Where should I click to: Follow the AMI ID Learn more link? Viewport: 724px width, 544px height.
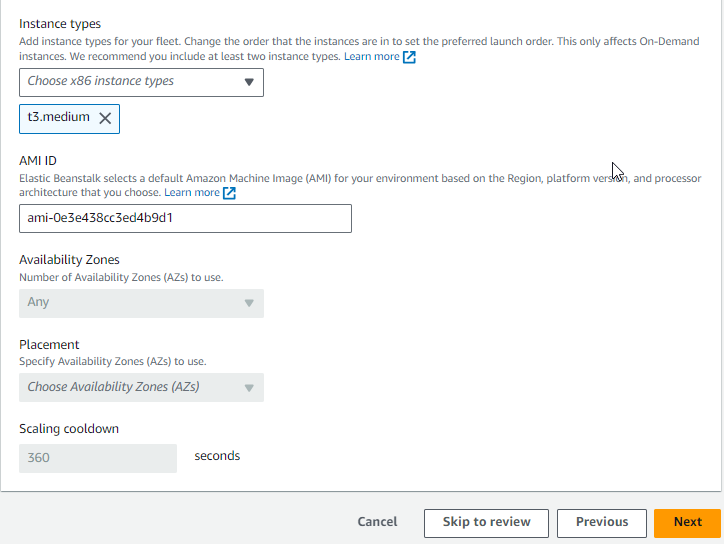(192, 193)
